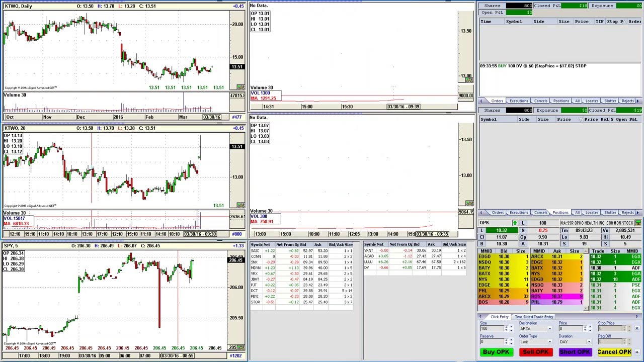Viewport: 644px width, 362px height.
Task: Click the chart settings icon on KTWO 20-minute chart
Action: click(x=240, y=205)
